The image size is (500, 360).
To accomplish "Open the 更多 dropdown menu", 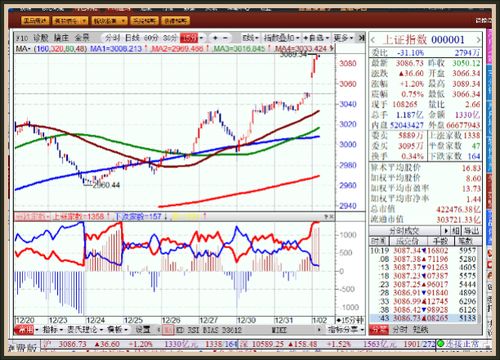I will point(343,38).
